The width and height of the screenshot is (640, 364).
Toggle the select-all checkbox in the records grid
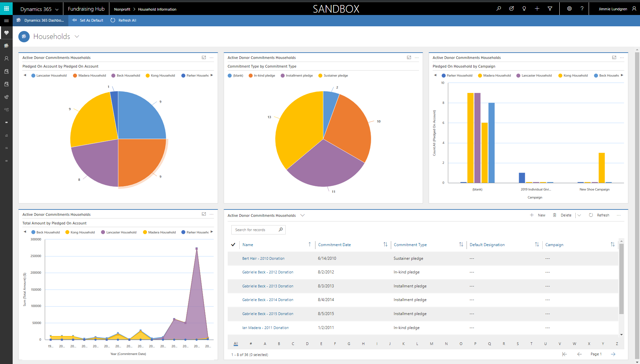click(233, 244)
